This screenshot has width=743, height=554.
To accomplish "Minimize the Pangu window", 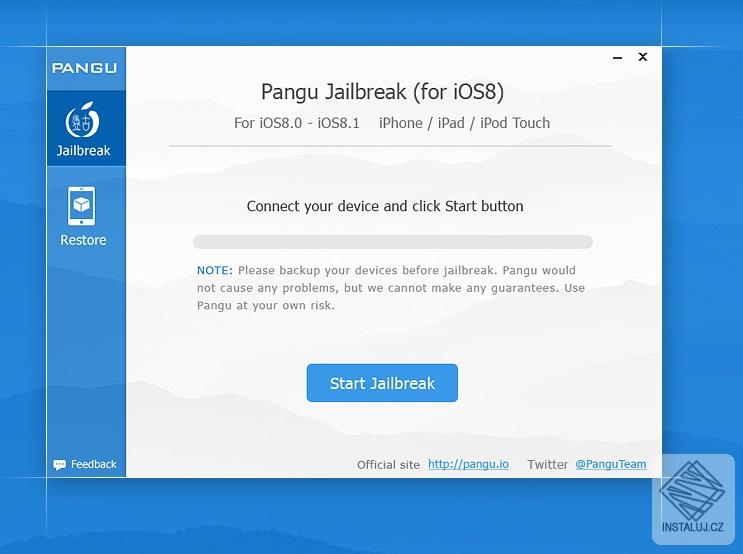I will tap(617, 57).
